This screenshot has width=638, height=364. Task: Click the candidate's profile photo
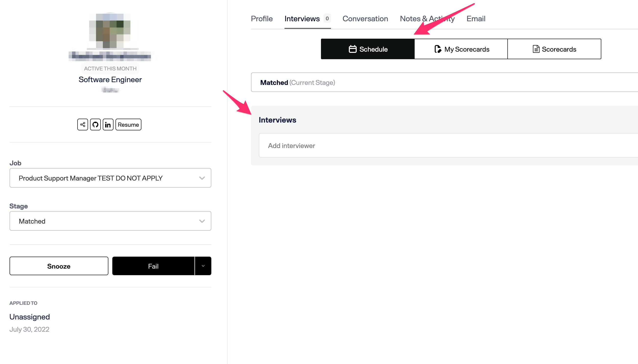110,33
